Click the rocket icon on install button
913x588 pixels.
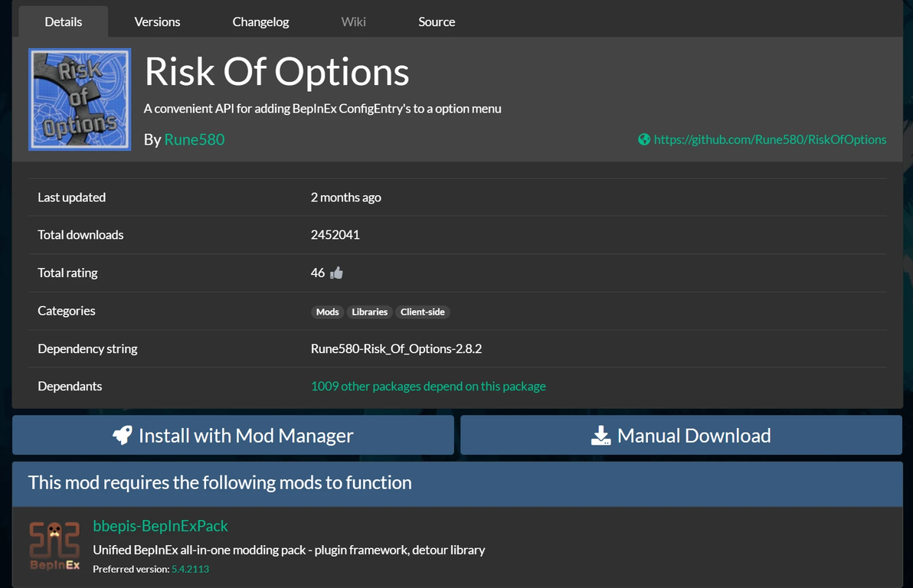(x=123, y=436)
